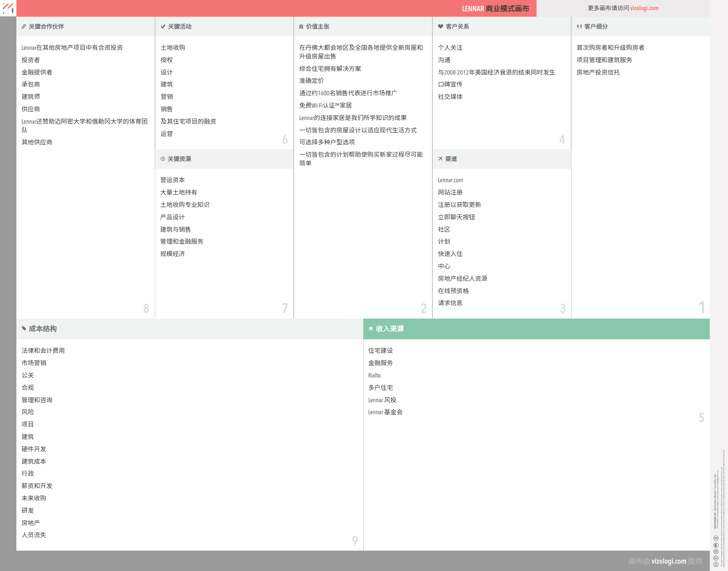Click the Vizologi logo icon top-left
The height and width of the screenshot is (571, 728).
tap(8, 8)
